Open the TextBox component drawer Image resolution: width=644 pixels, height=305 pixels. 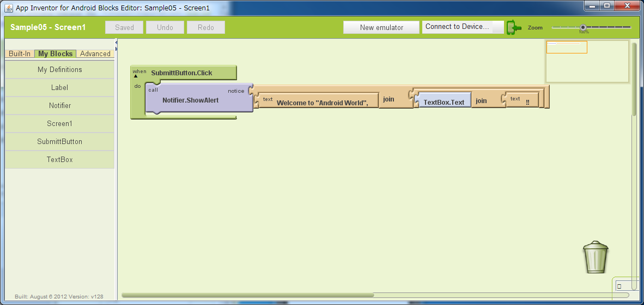tap(60, 160)
